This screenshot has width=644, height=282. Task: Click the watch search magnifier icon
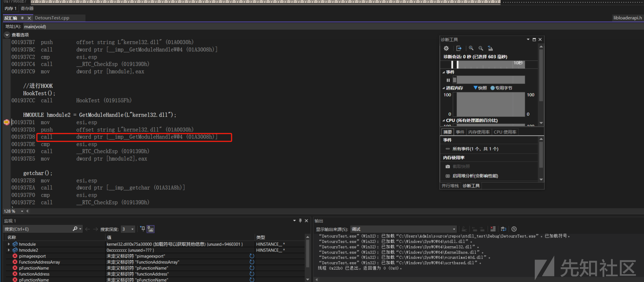(75, 229)
